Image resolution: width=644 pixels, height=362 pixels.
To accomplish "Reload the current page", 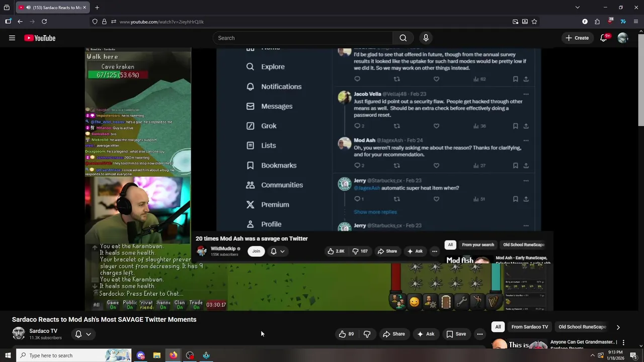I will click(44, 22).
